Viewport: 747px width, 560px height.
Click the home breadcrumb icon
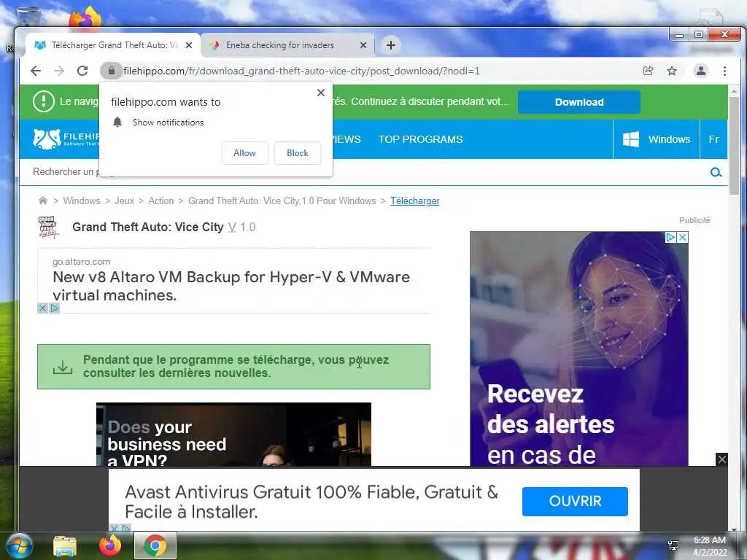point(43,201)
